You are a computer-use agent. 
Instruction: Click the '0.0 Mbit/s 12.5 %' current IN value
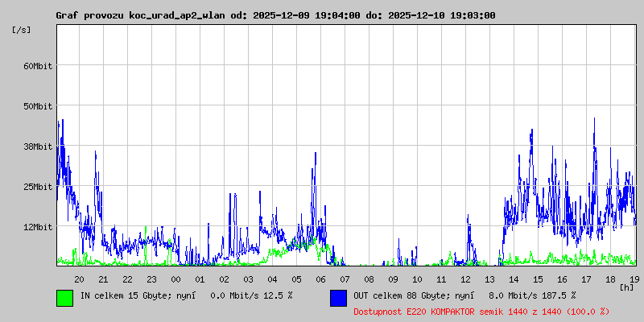coord(251,295)
